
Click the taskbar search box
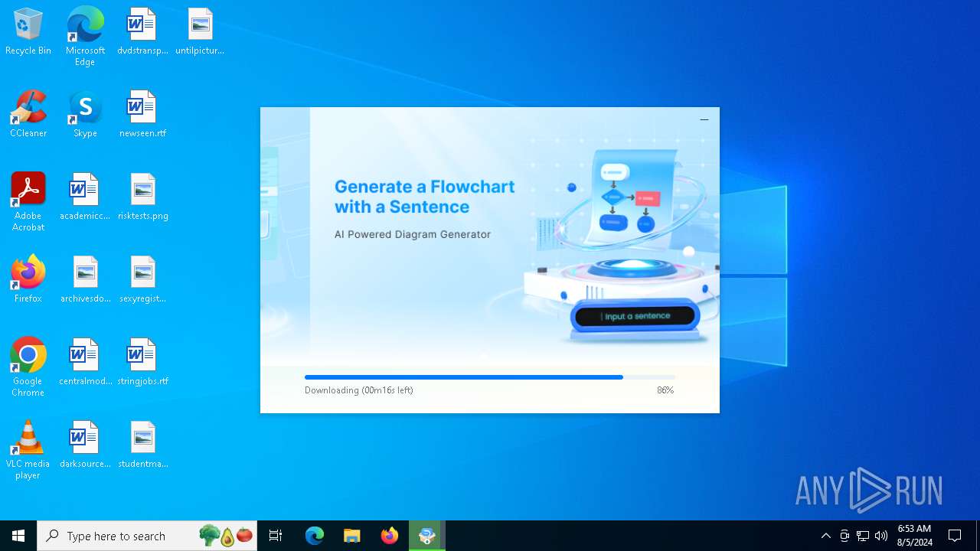point(147,536)
